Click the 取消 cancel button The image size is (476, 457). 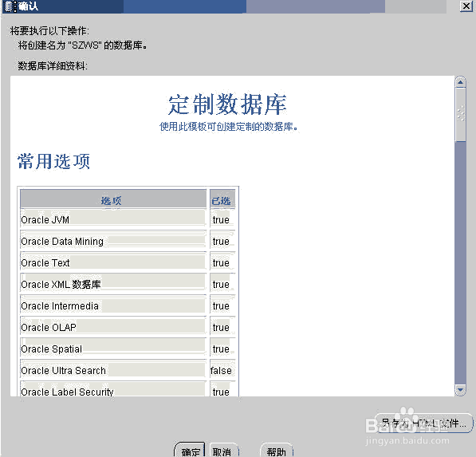(x=223, y=451)
